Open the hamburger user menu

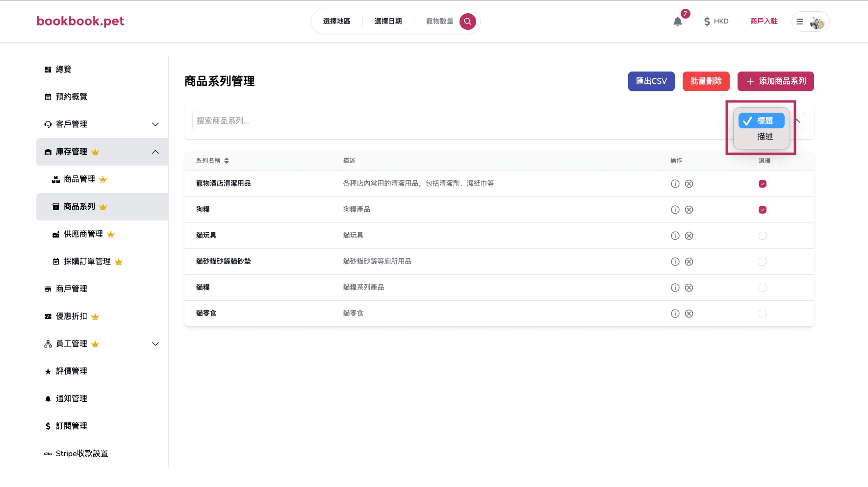click(x=800, y=22)
